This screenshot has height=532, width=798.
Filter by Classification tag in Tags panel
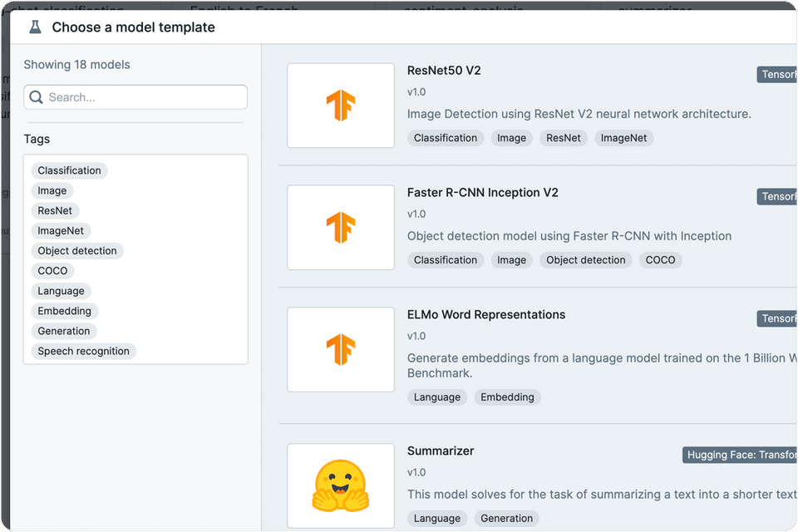click(x=69, y=170)
